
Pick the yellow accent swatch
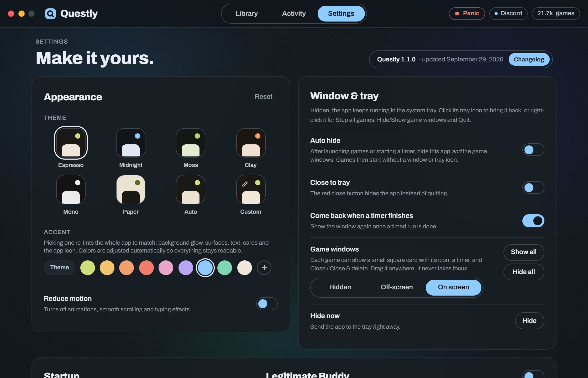[107, 268]
